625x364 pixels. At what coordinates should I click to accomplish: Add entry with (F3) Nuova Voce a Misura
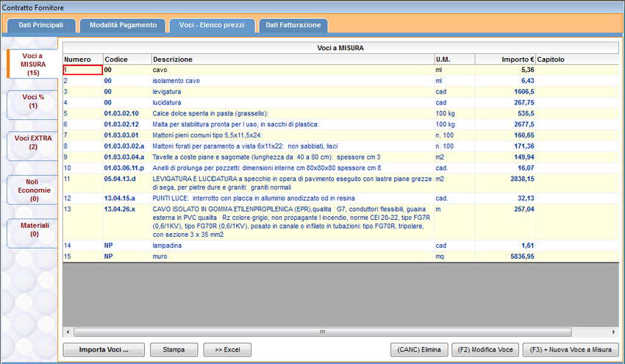pyautogui.click(x=571, y=349)
